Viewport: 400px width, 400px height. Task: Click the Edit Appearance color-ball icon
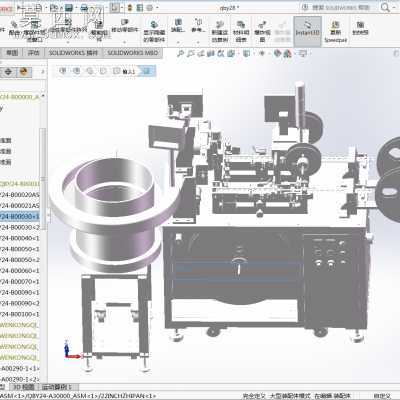pyautogui.click(x=277, y=53)
